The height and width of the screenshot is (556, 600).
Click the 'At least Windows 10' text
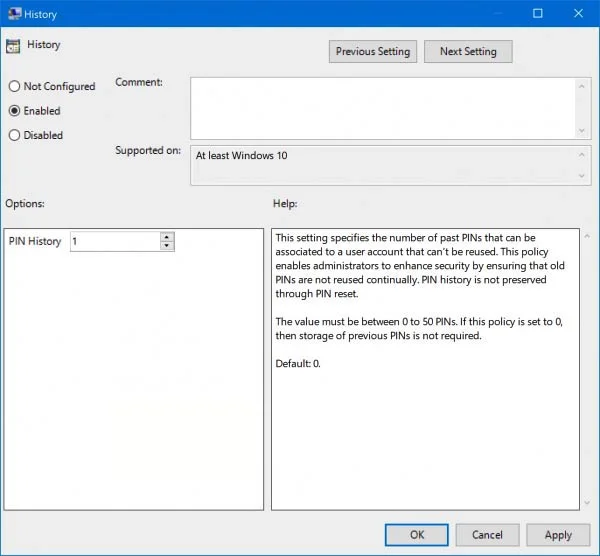click(x=241, y=156)
